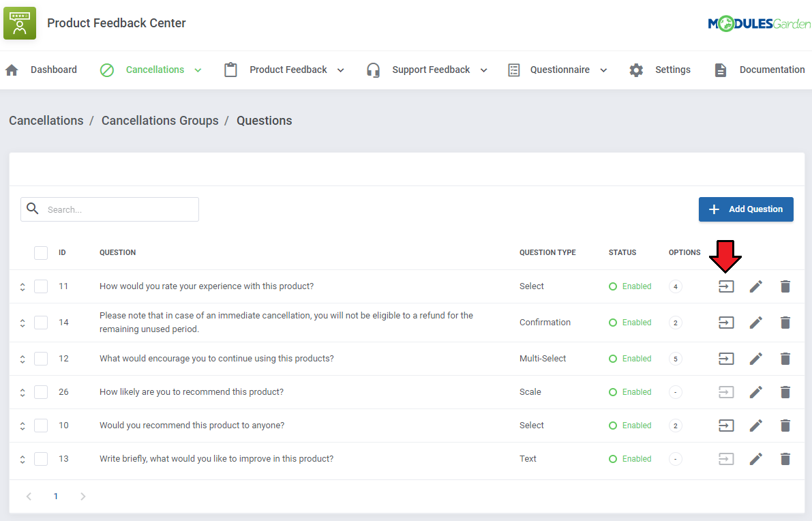This screenshot has height=521, width=812.
Task: Delete question 13 with trash icon
Action: [785, 459]
